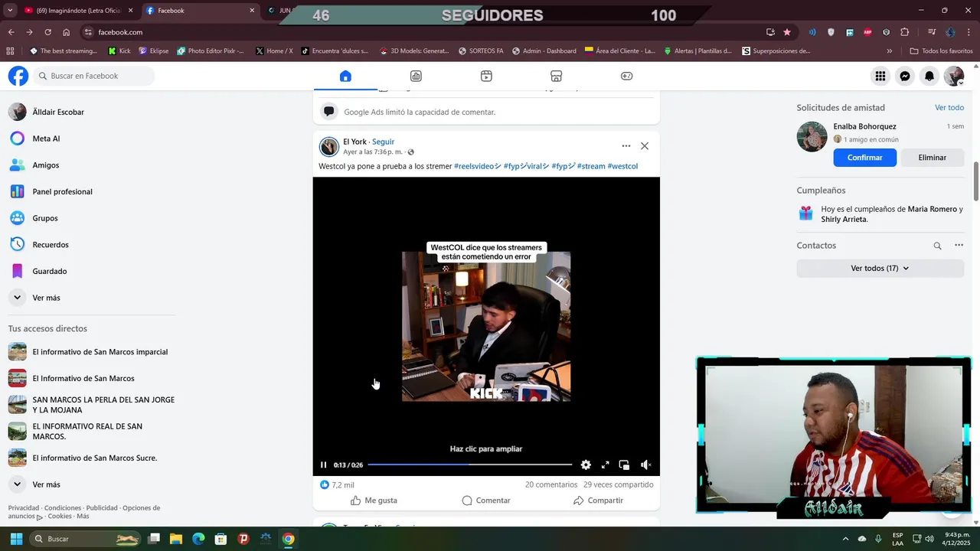Open contacts options three-dot menu

click(x=959, y=246)
